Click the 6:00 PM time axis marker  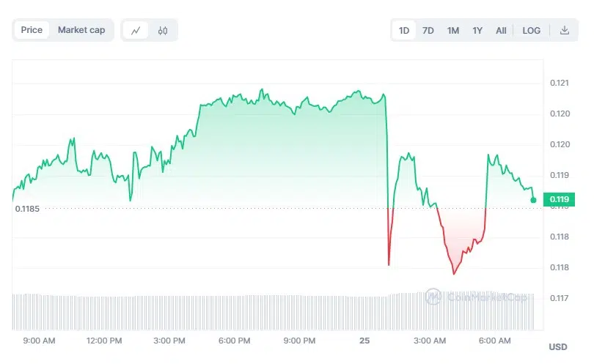(234, 341)
